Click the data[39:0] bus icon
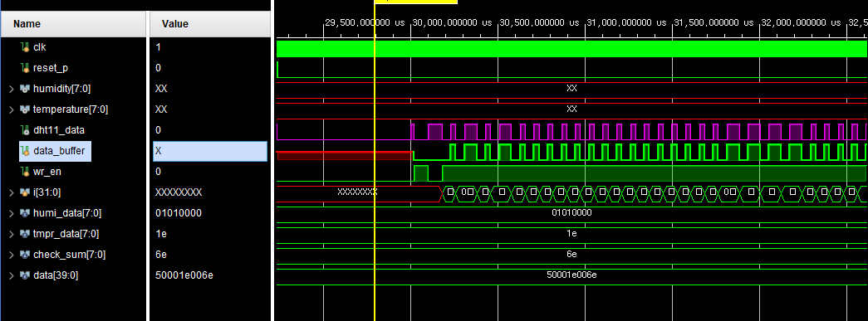This screenshot has height=321, width=868. [x=25, y=275]
